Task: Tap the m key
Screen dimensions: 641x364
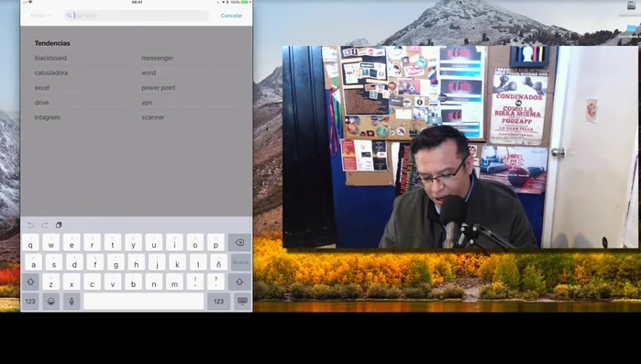Action: point(174,281)
